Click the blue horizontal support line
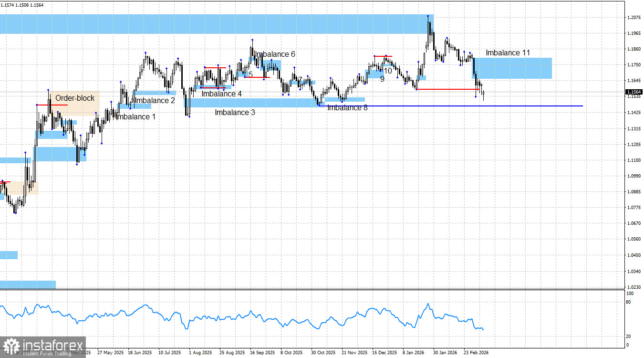The width and height of the screenshot is (644, 358). pyautogui.click(x=451, y=106)
